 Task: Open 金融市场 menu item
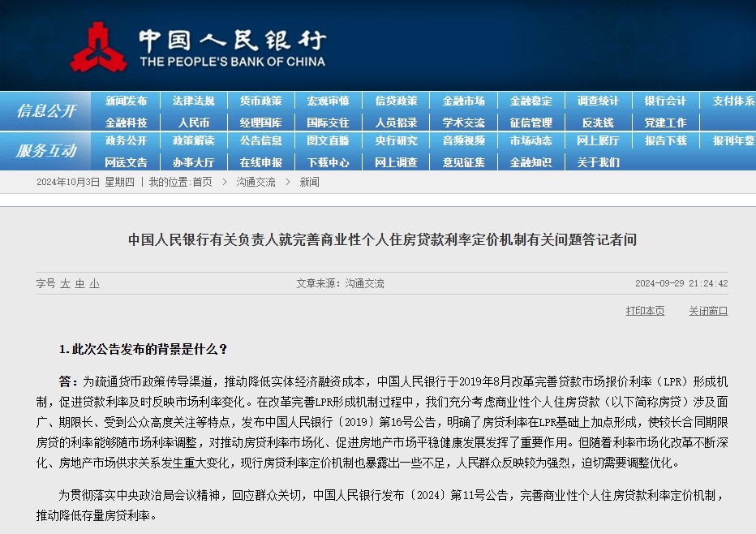[x=463, y=101]
